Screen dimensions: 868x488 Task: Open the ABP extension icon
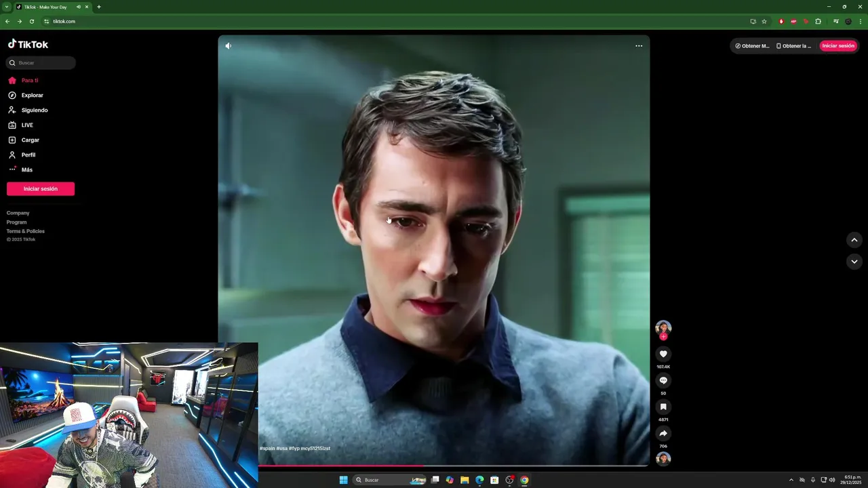coord(793,22)
